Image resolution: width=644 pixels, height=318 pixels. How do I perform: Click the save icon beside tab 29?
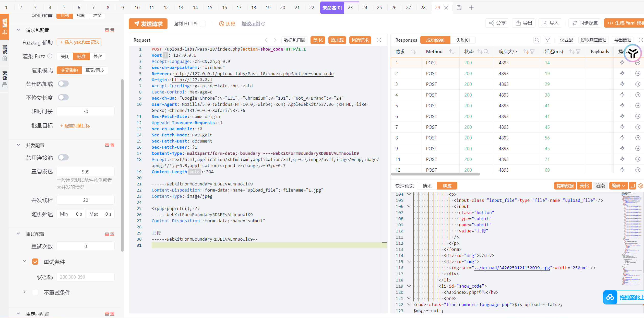pyautogui.click(x=459, y=8)
